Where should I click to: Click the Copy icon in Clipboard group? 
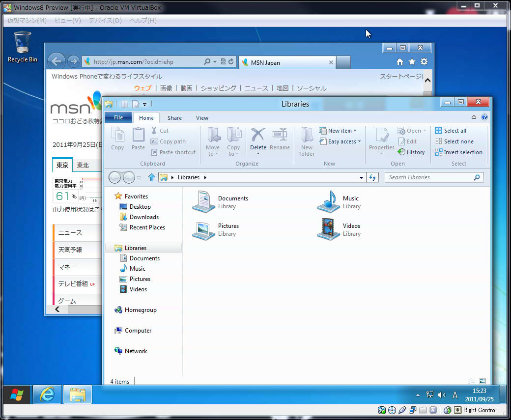[x=117, y=135]
